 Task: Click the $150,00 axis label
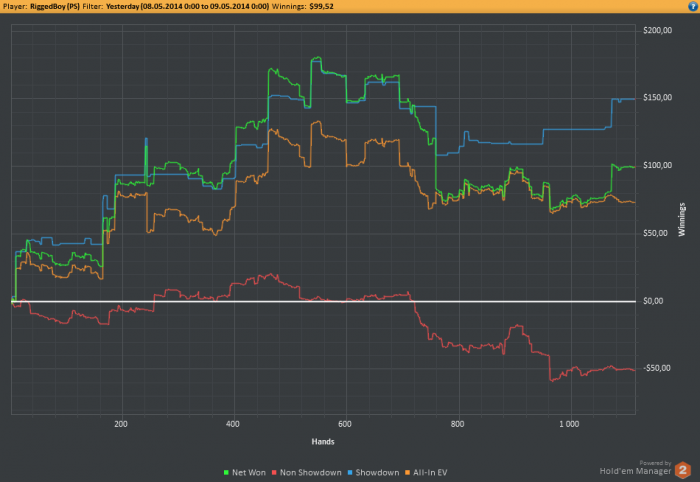[657, 98]
